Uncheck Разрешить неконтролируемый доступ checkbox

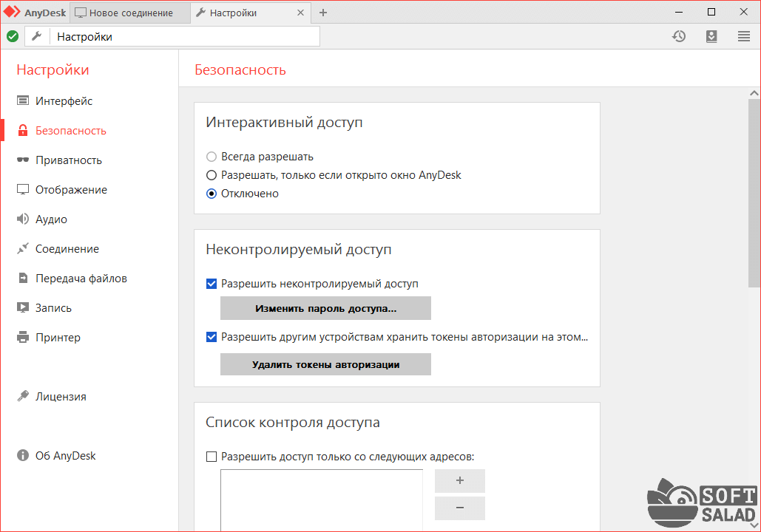tap(212, 284)
